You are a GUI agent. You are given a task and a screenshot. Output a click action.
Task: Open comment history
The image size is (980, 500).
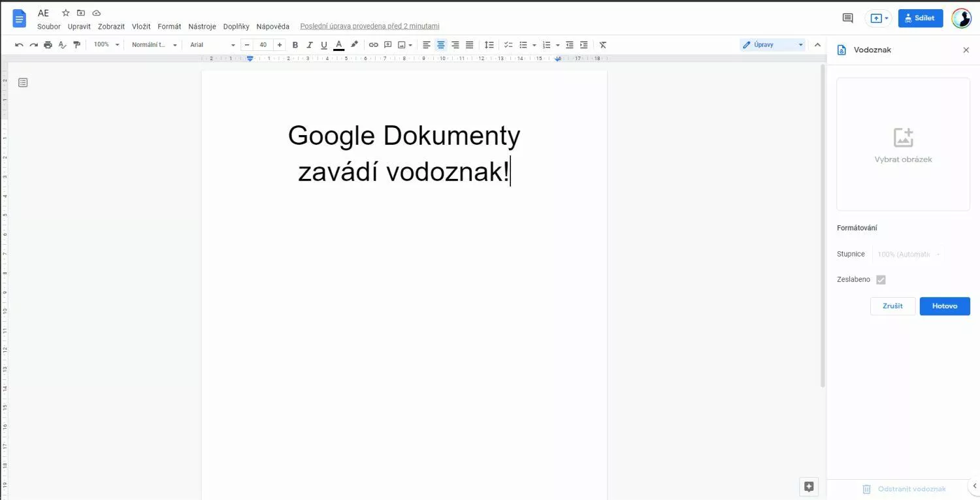pos(848,18)
